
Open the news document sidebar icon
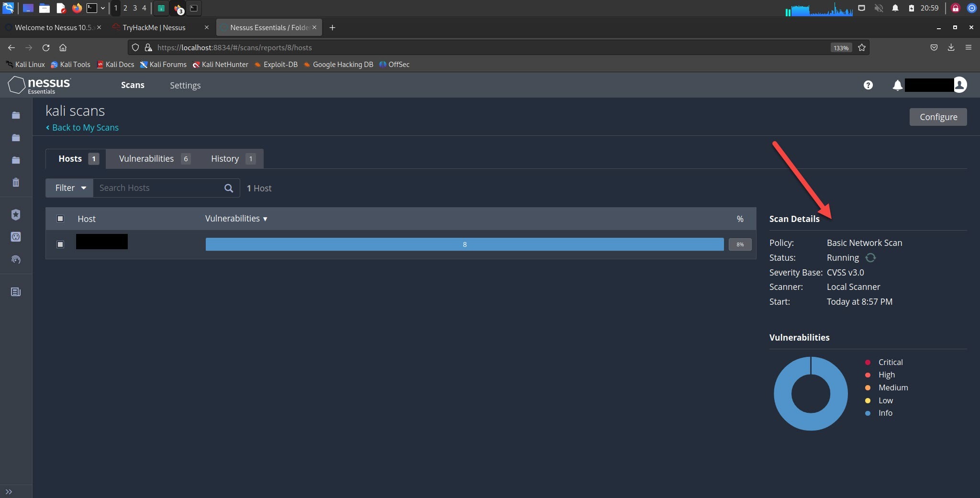pos(16,292)
